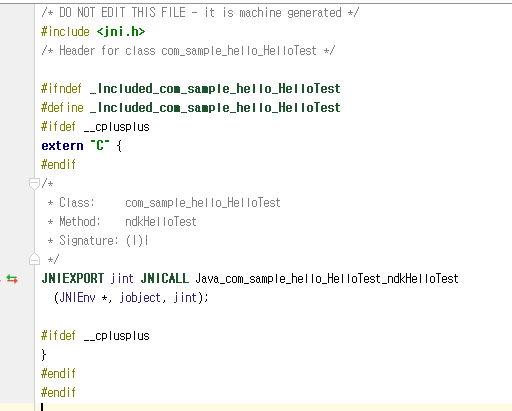Click the macro name on the '#ifndef' line

(215, 89)
